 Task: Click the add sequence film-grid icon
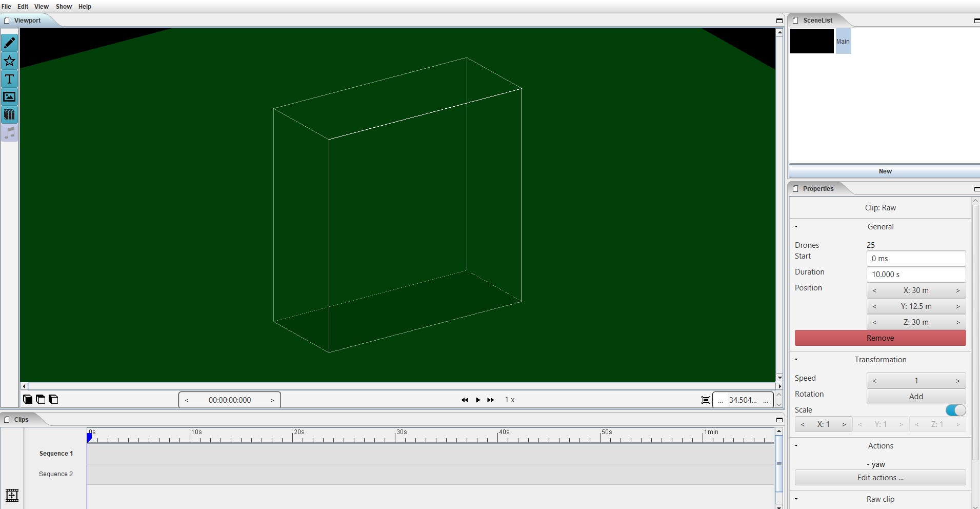pos(12,495)
